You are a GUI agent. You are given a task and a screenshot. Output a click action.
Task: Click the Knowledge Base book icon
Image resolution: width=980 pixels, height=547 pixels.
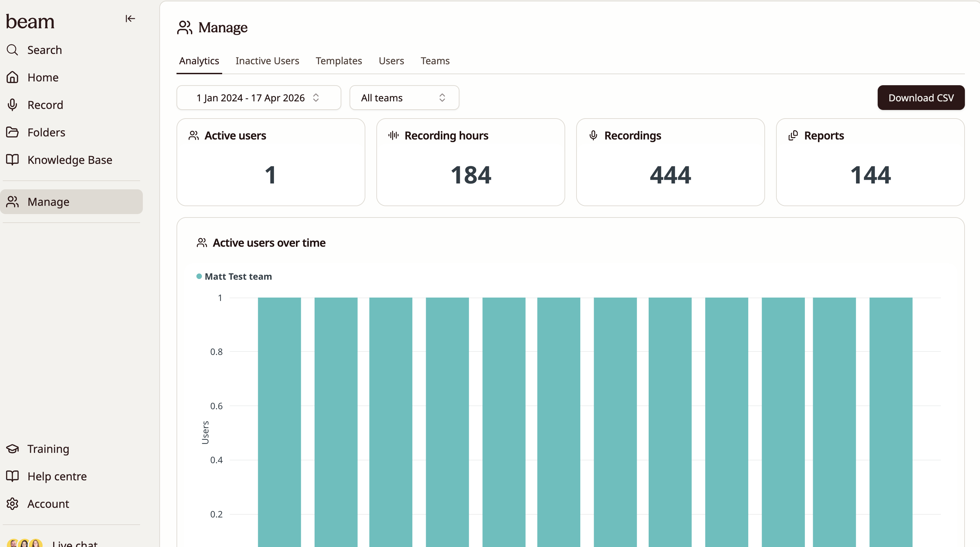click(12, 159)
